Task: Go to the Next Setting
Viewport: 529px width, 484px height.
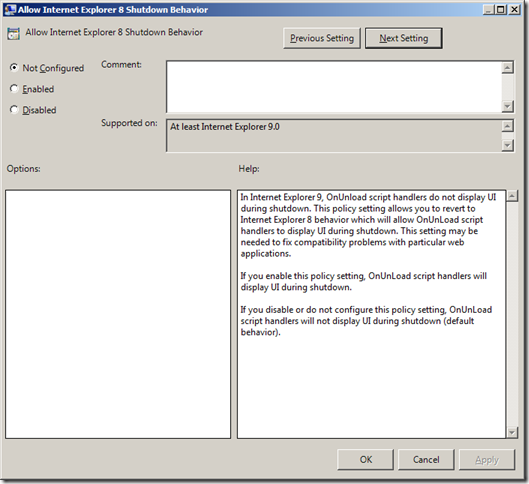Action: pos(403,38)
